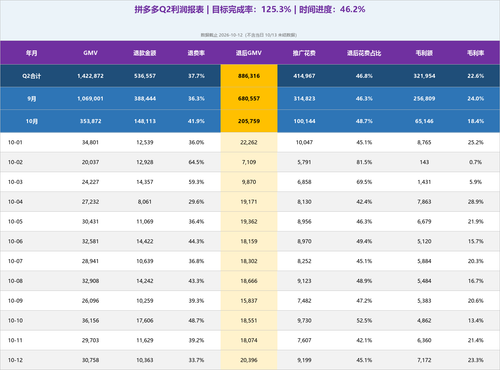Click the 9月 margin value 24.0%
This screenshot has height=370, width=500.
click(475, 99)
